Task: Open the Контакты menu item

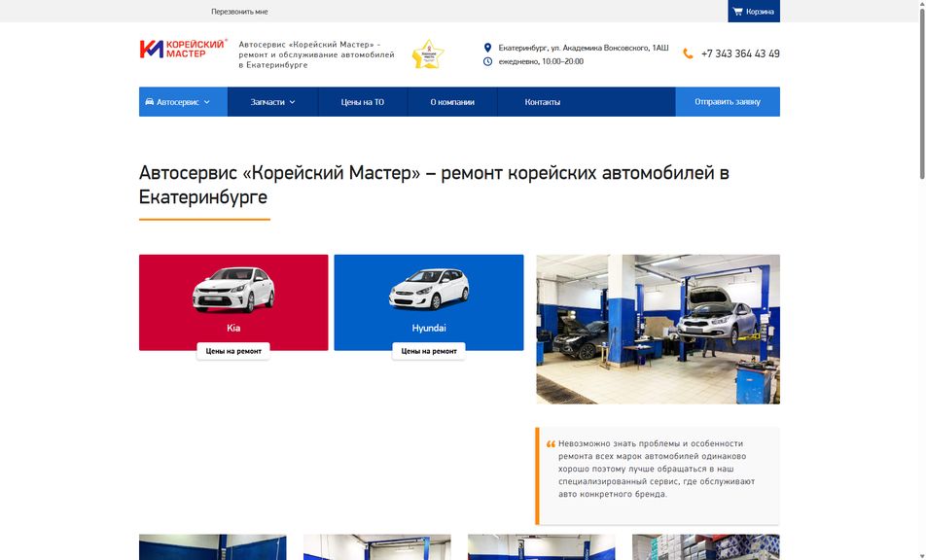Action: pos(542,101)
